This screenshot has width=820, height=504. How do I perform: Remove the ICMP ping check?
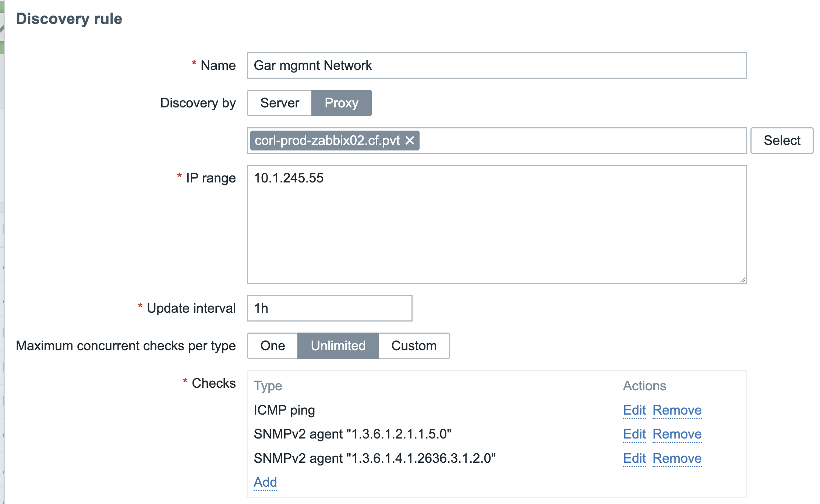point(677,410)
